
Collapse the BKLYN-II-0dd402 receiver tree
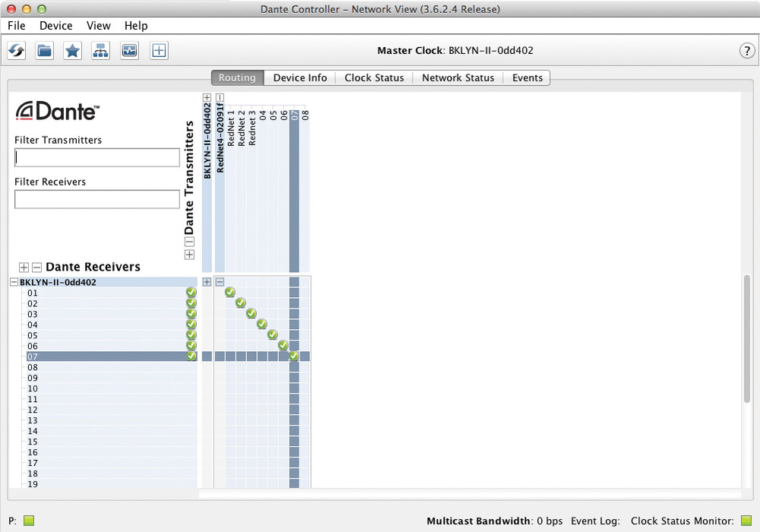(14, 282)
